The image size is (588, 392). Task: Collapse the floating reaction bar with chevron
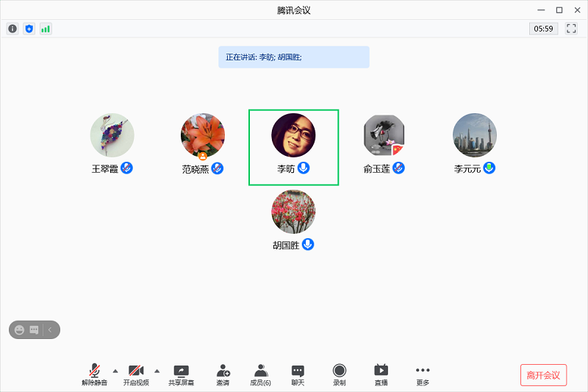pos(50,330)
